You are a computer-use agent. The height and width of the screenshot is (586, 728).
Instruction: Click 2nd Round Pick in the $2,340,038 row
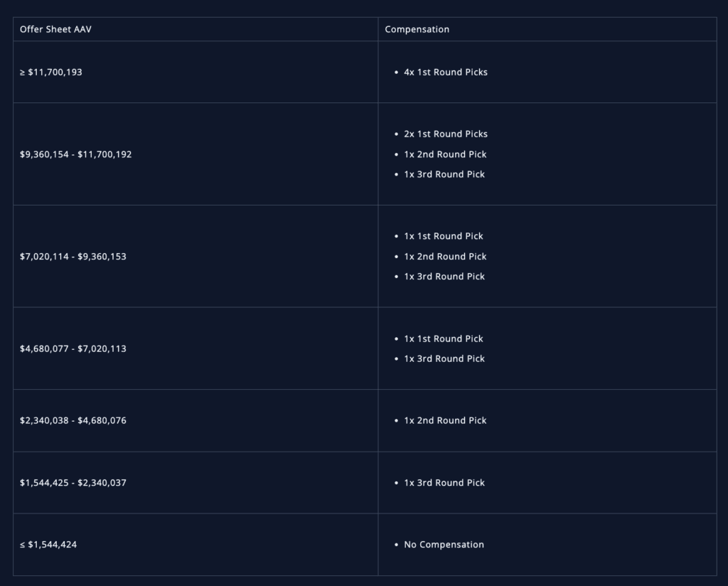pos(445,420)
